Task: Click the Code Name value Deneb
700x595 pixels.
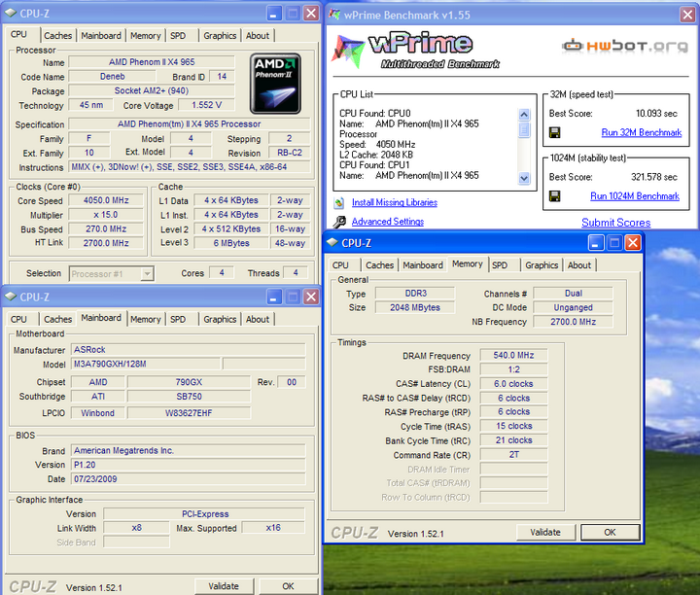Action: (x=112, y=77)
